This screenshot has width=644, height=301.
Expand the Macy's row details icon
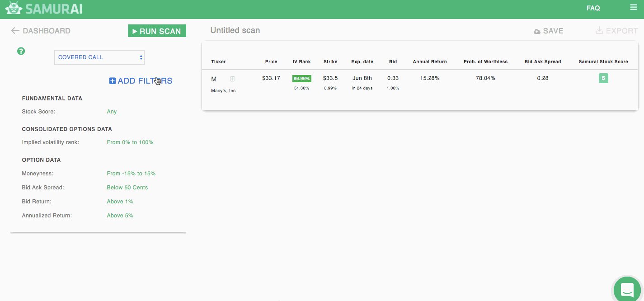coord(233,79)
